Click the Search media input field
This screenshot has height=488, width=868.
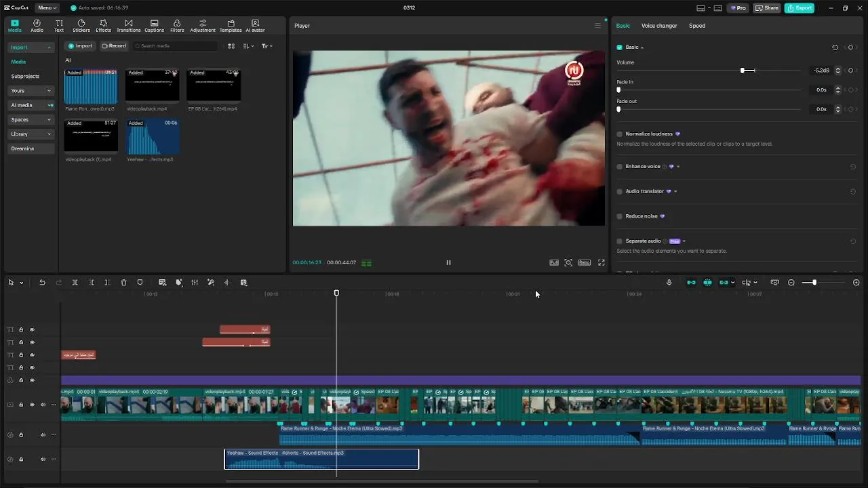point(176,46)
